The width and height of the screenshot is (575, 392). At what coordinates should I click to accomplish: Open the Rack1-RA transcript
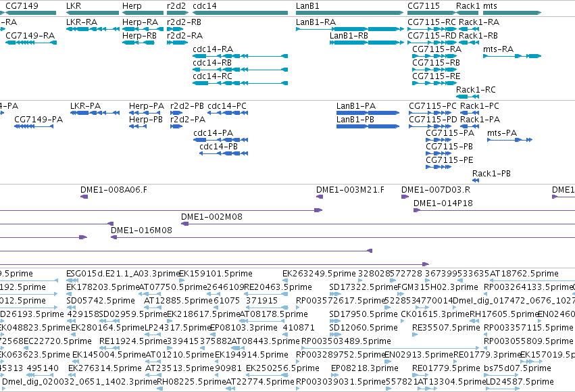(x=469, y=29)
